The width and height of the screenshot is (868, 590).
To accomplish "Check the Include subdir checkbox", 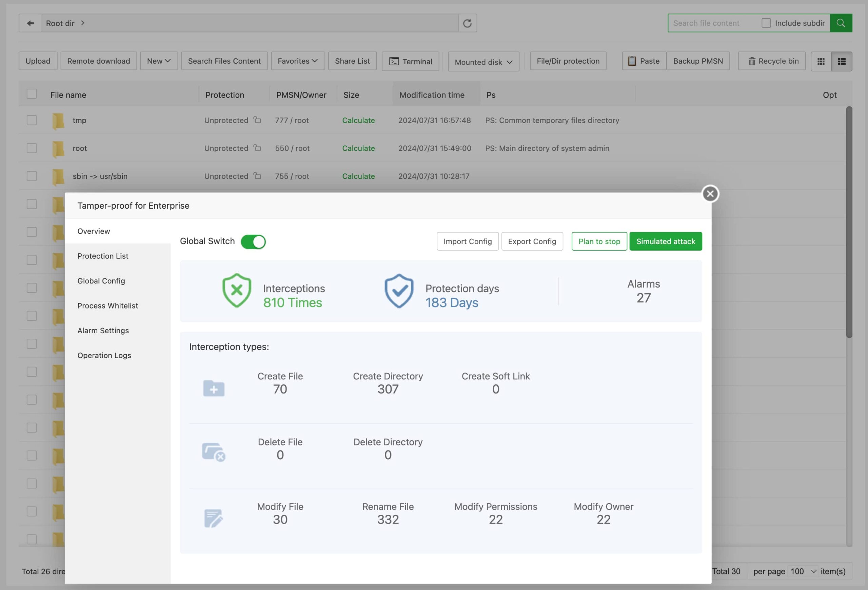I will pos(766,23).
